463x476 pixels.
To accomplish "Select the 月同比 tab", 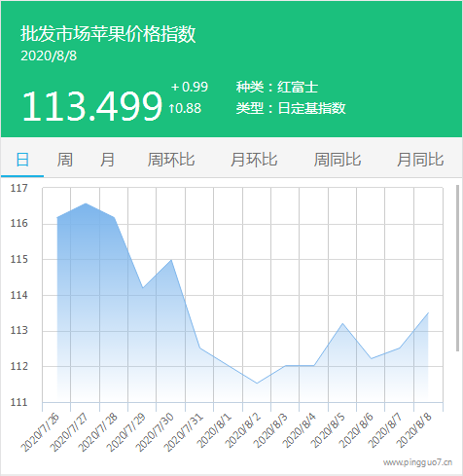I will (420, 160).
